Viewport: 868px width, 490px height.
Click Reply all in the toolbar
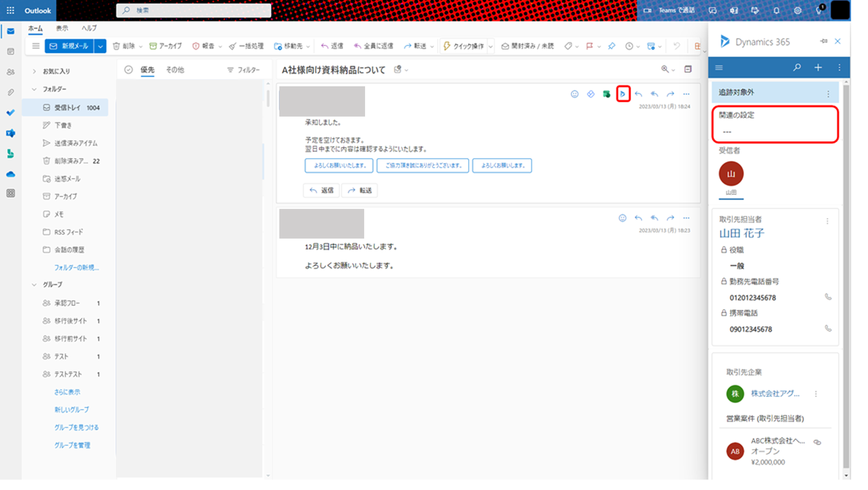pyautogui.click(x=373, y=46)
